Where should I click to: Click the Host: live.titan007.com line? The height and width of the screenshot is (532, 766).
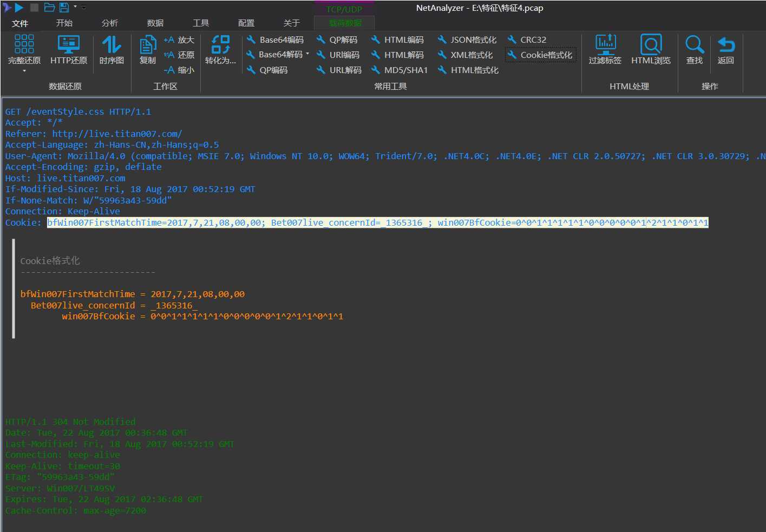65,178
